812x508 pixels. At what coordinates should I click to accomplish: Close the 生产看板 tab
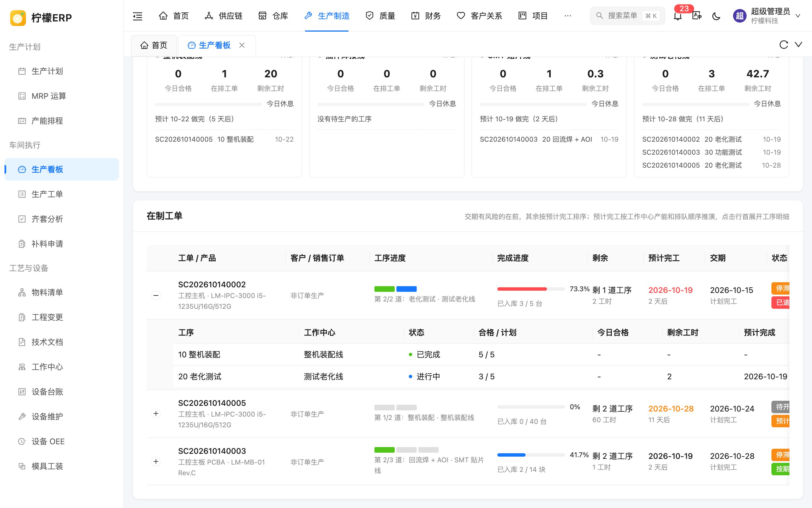pyautogui.click(x=242, y=45)
